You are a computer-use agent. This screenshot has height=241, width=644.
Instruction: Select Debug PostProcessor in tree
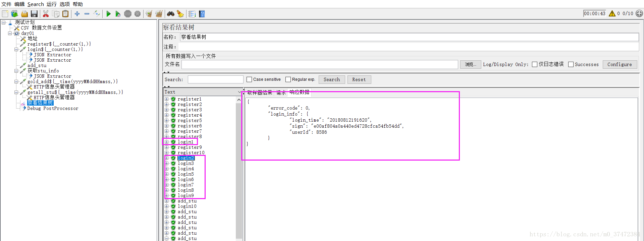coord(53,108)
